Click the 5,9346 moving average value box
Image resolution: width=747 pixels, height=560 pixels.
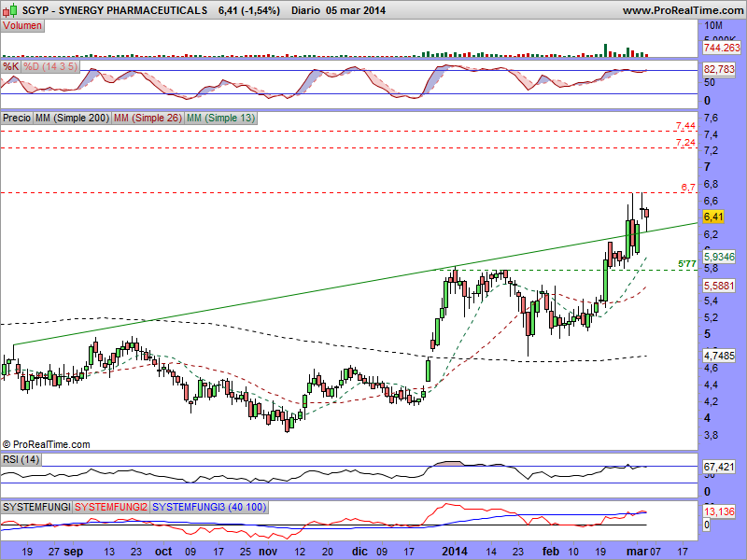coord(719,258)
